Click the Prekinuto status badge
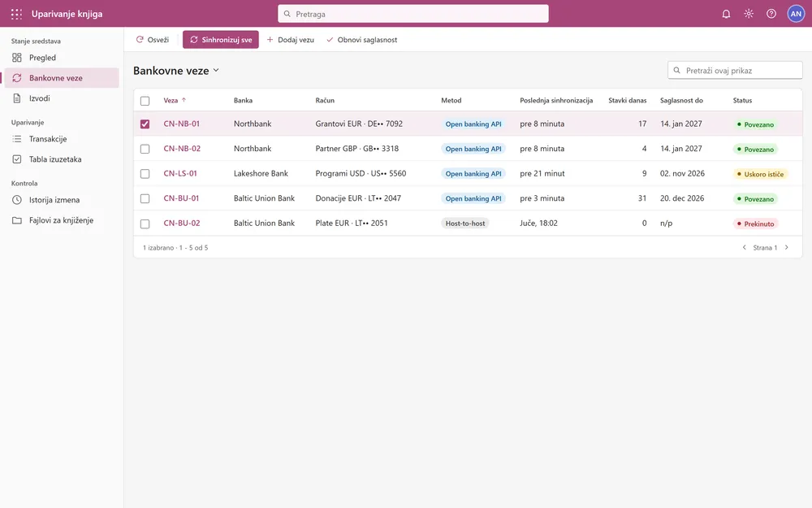This screenshot has width=812, height=508. pyautogui.click(x=755, y=224)
